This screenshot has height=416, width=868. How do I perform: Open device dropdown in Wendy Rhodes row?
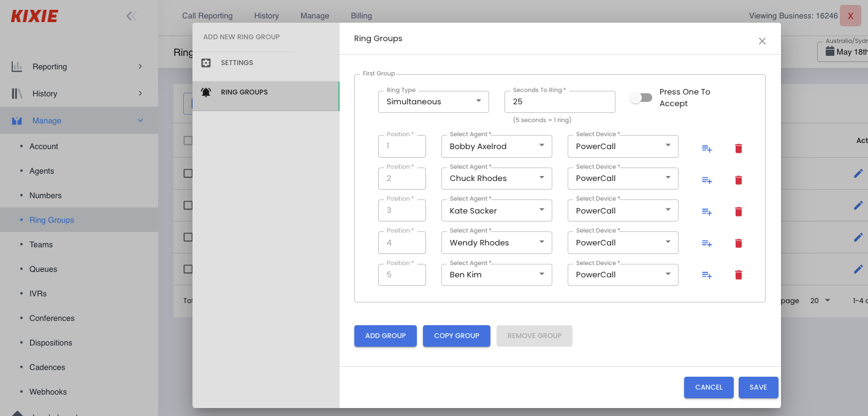click(623, 242)
